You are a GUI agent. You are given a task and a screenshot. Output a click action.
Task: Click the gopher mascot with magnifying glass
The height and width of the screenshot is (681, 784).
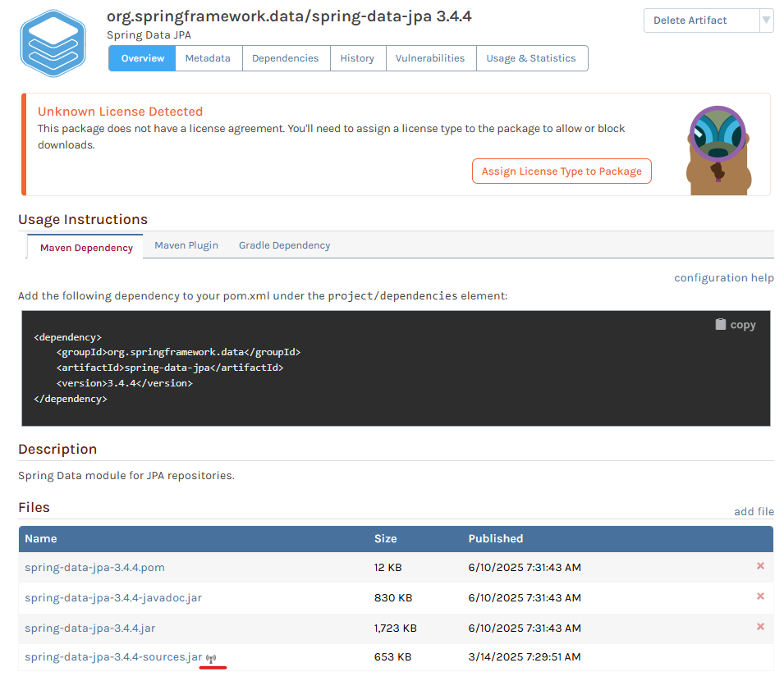[718, 150]
